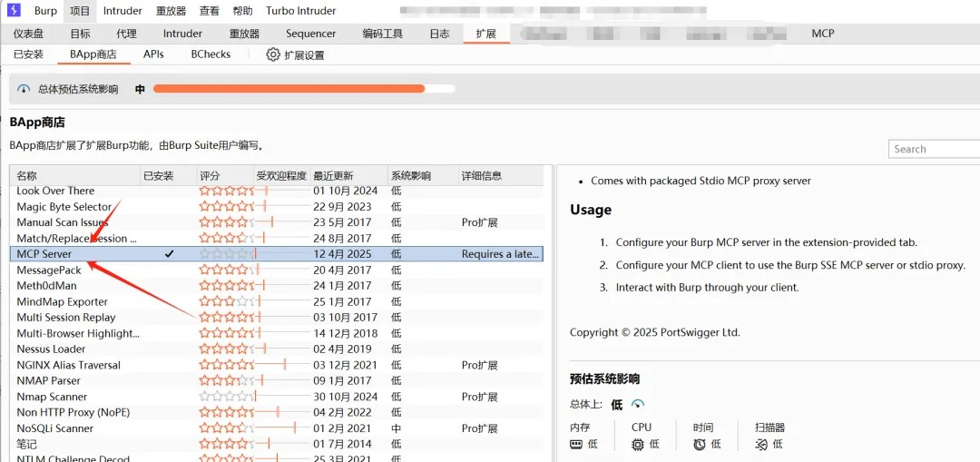Switch to the MCP tab

click(822, 34)
